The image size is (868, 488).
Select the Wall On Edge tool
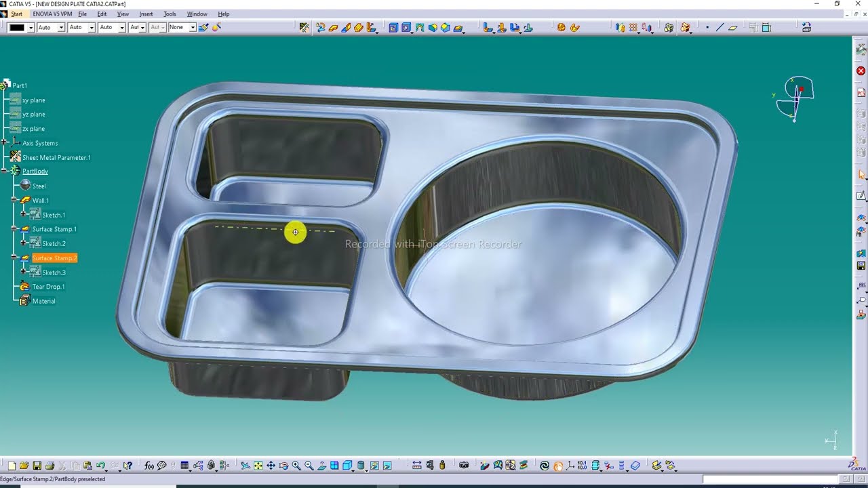pos(346,27)
